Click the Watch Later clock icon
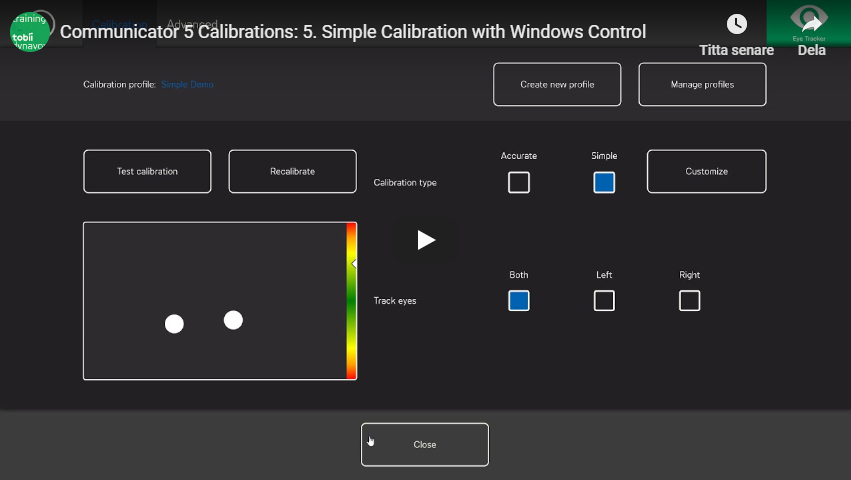This screenshot has height=480, width=851. 736,25
